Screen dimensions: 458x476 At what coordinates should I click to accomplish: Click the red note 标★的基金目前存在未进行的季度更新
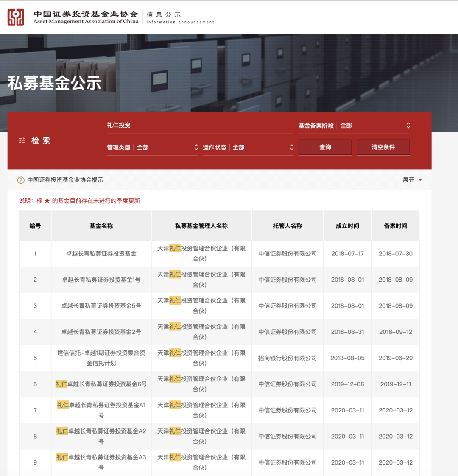pos(88,201)
